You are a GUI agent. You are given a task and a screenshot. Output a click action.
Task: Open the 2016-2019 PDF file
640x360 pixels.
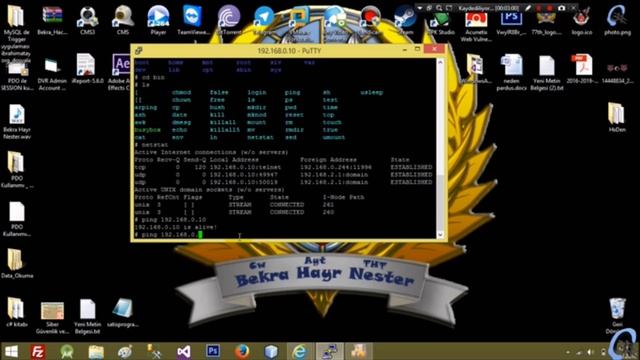click(582, 69)
